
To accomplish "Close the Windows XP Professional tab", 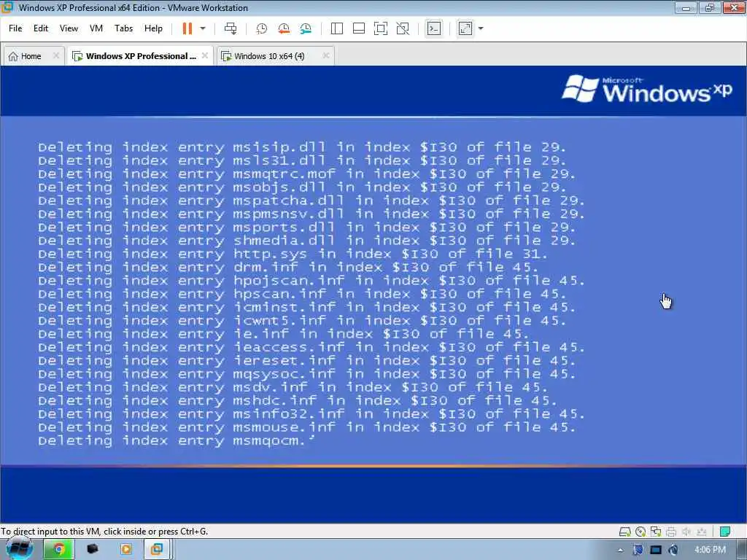I will [205, 55].
